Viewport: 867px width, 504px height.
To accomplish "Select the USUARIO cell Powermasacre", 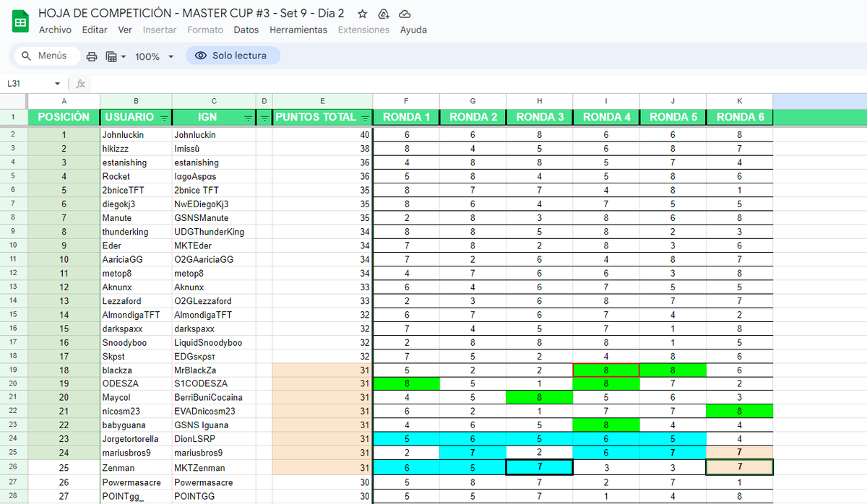I will tap(136, 482).
